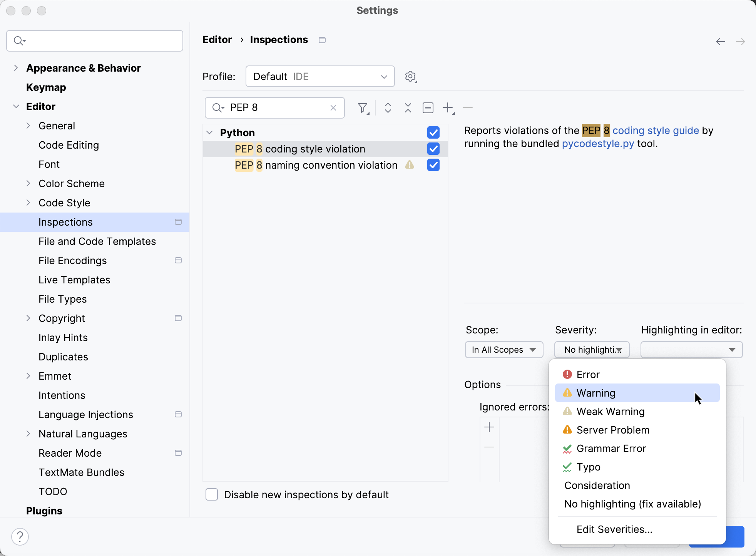Click the filter inspections funnel icon
756x556 pixels.
[x=363, y=108]
